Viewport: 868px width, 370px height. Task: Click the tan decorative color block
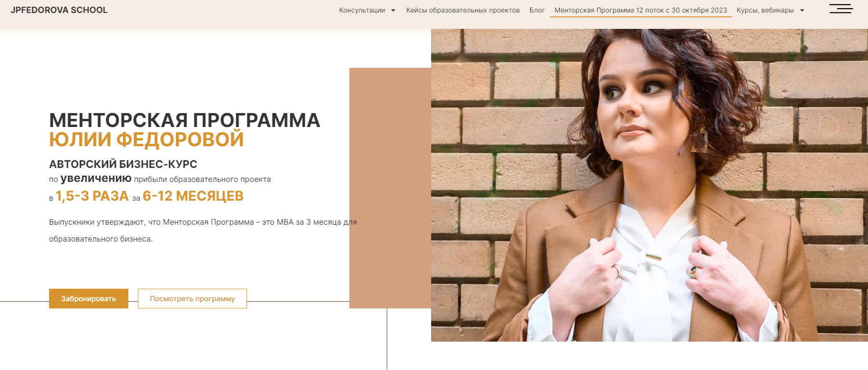click(x=390, y=188)
